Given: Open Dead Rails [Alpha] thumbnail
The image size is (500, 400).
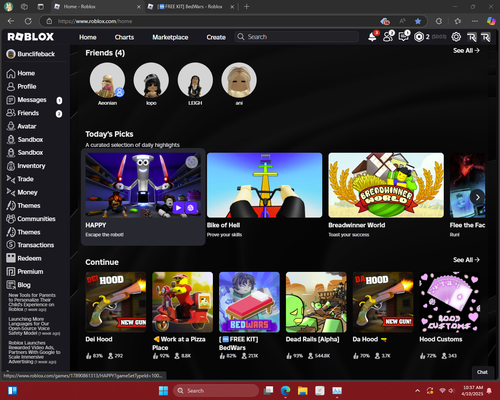Looking at the screenshot, I should pos(316,302).
